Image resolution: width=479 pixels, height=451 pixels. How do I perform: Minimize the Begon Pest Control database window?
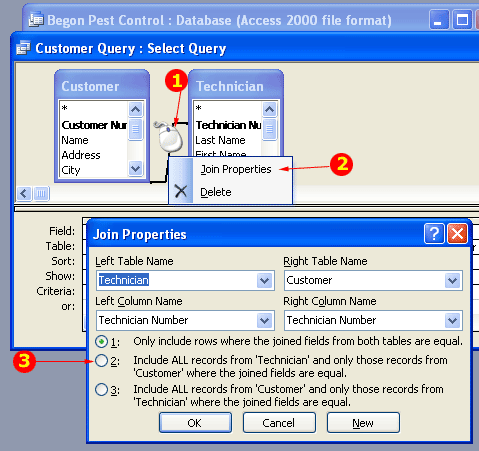click(439, 20)
